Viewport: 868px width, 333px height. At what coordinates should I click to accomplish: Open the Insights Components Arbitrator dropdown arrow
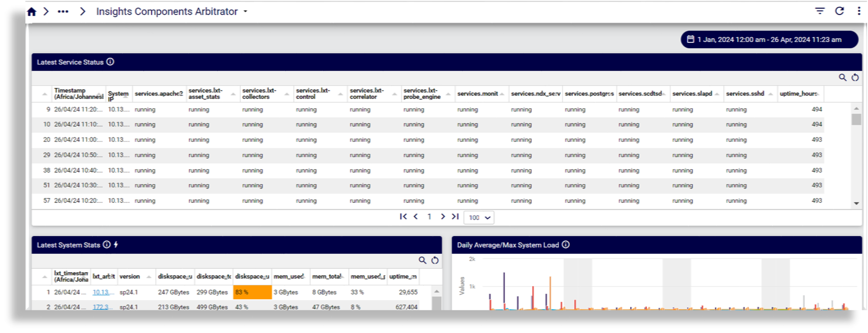point(245,12)
